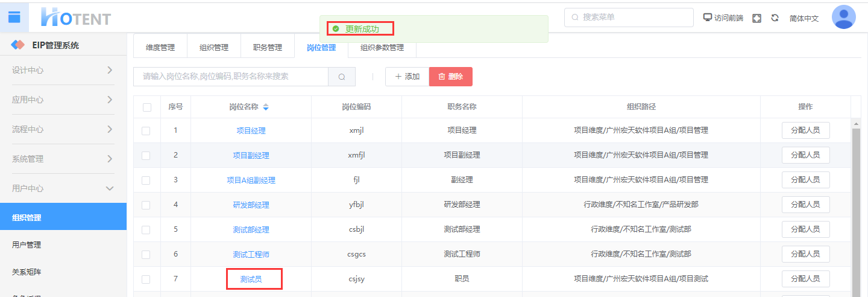868x297 pixels.
Task: Open the 项目经理 position link
Action: [x=251, y=130]
